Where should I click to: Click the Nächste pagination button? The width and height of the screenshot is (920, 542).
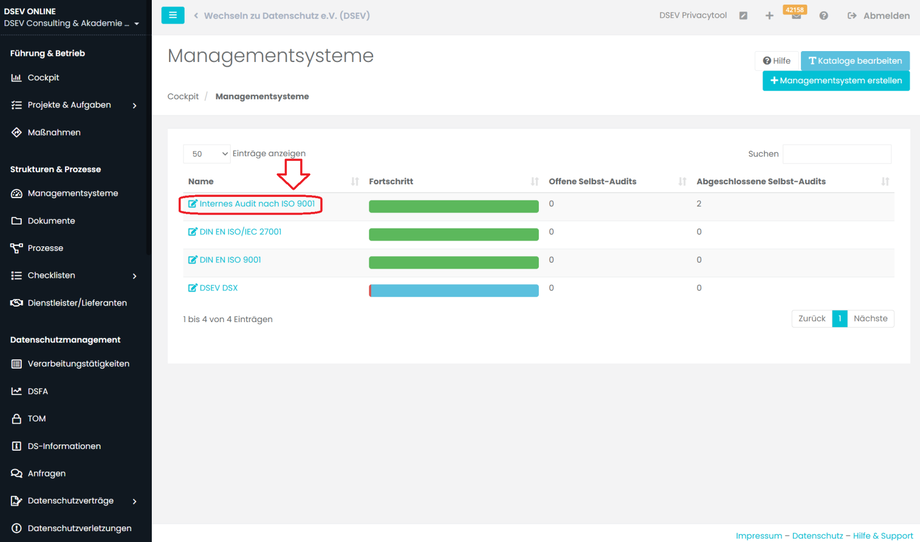click(x=871, y=319)
